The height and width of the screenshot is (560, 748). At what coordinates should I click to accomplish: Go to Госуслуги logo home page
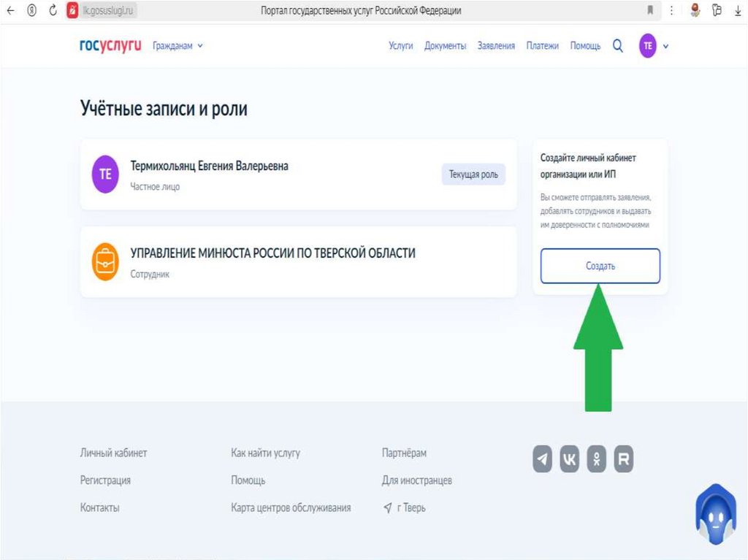(110, 45)
